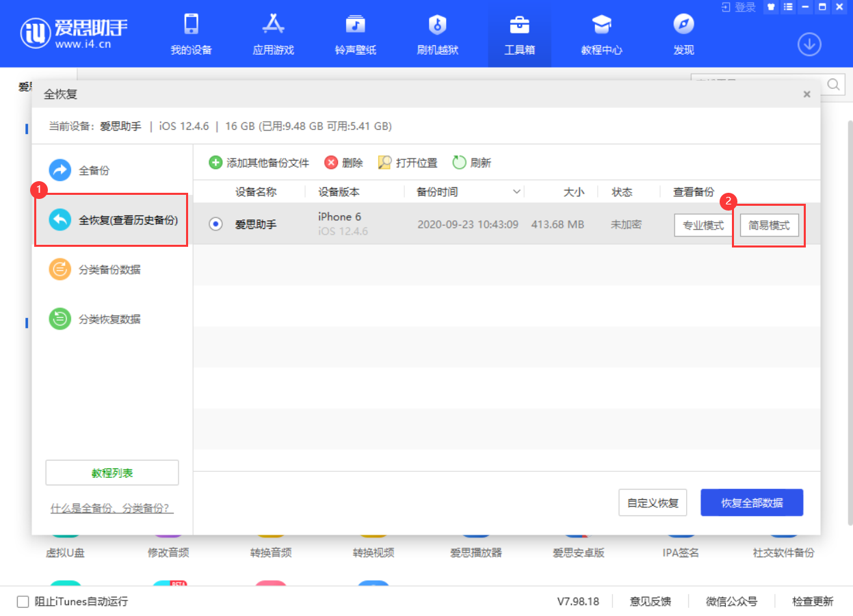Open the 备份时间 sort dropdown
The width and height of the screenshot is (853, 616).
point(516,191)
